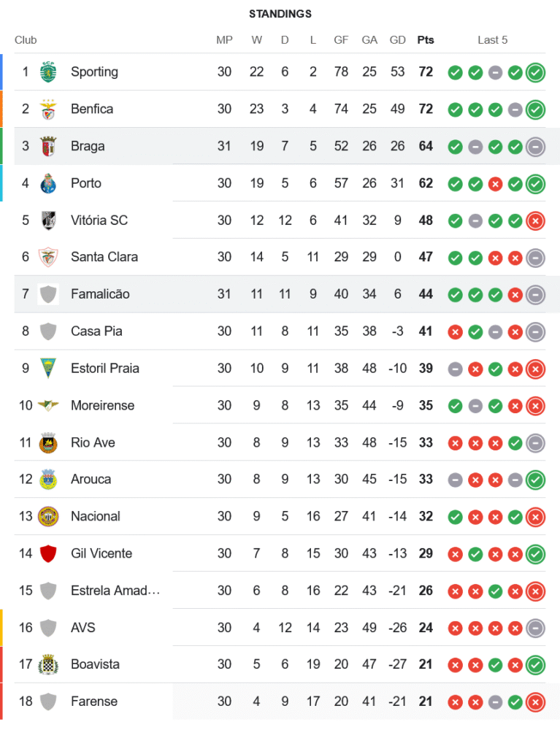The height and width of the screenshot is (730, 560).
Task: Click the Estoril Praia crest icon
Action: 48,368
